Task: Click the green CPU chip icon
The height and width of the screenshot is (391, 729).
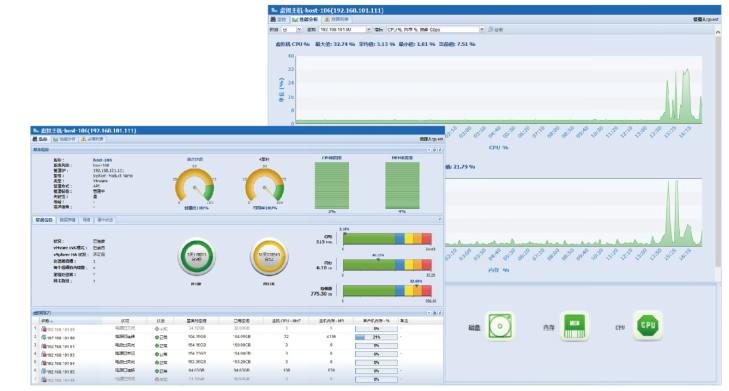Action: tap(648, 325)
